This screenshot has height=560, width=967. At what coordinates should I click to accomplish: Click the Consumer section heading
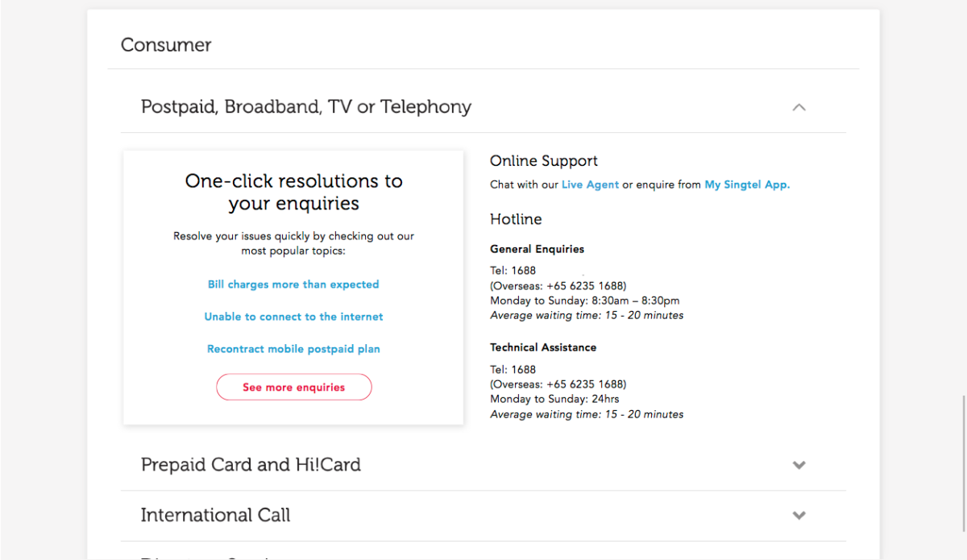click(x=166, y=45)
